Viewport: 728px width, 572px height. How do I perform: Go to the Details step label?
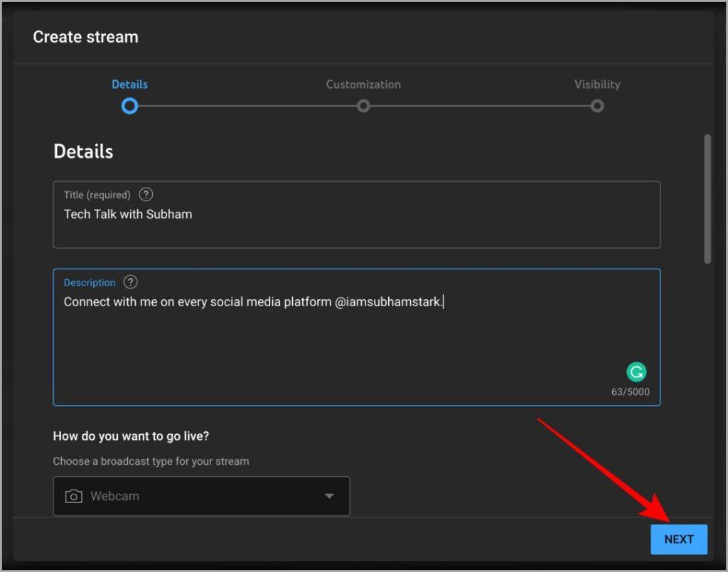coord(129,85)
